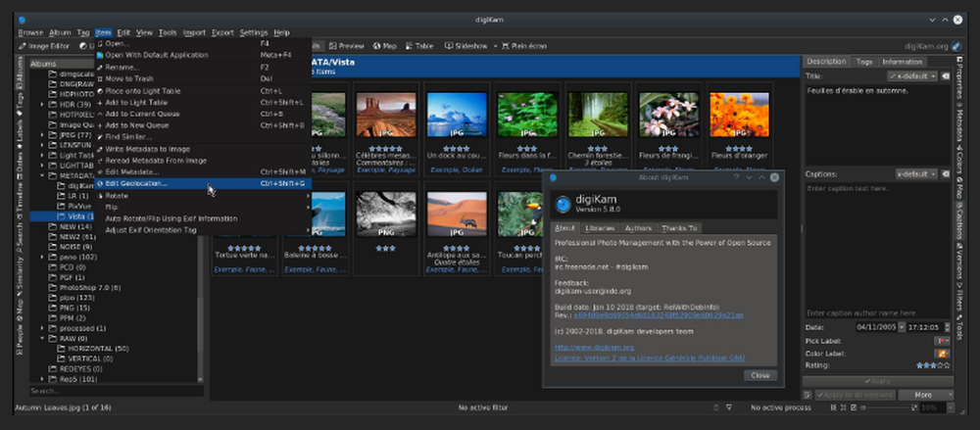Choose Find Similar menu entry
This screenshot has width=980, height=430.
tap(203, 137)
